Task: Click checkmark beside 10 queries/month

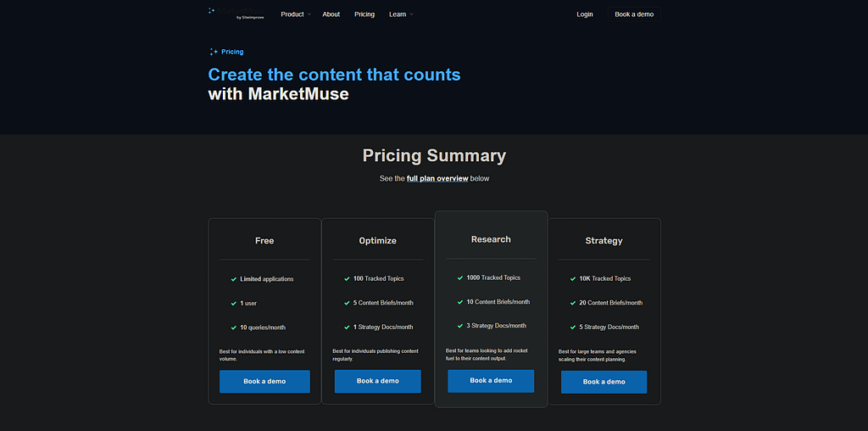Action: [x=234, y=328]
